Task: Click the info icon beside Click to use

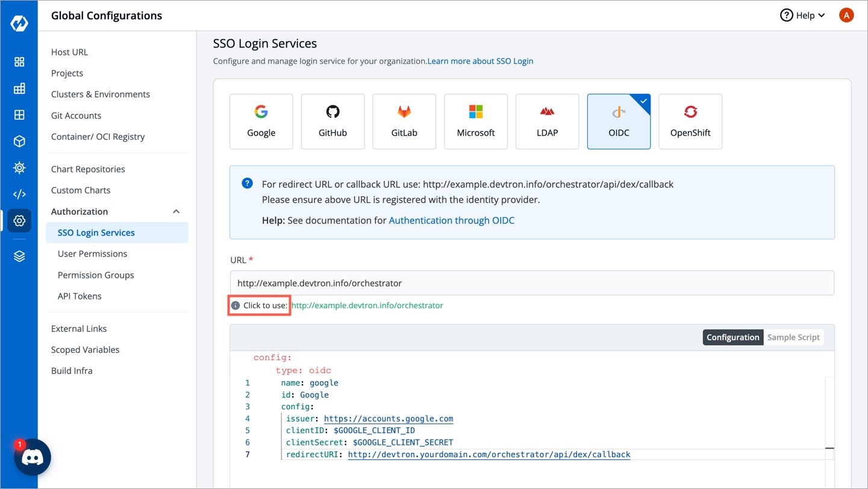Action: pyautogui.click(x=236, y=306)
